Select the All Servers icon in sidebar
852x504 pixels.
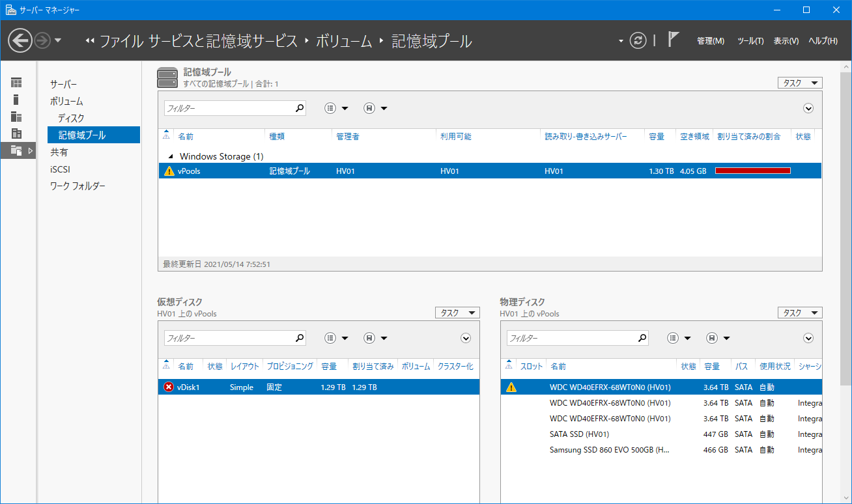(x=16, y=117)
